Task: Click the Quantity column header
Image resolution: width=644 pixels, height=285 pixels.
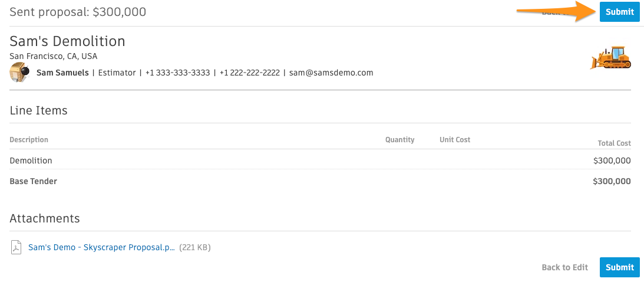Action: tap(399, 140)
